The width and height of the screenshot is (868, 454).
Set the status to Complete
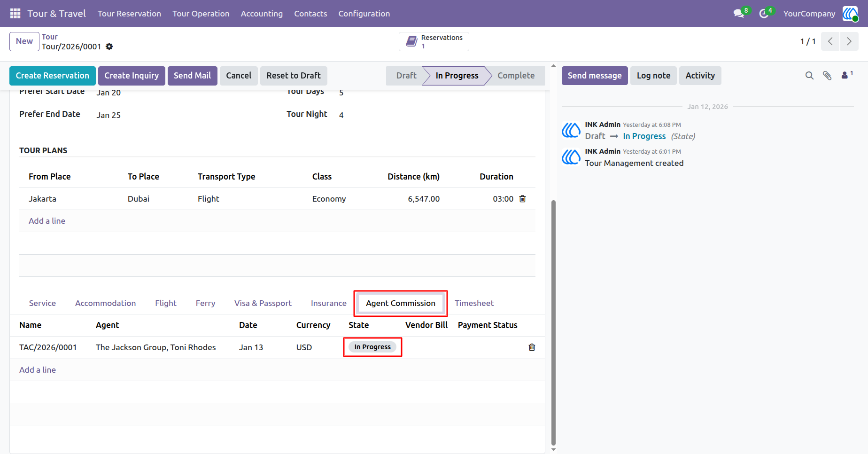[516, 76]
